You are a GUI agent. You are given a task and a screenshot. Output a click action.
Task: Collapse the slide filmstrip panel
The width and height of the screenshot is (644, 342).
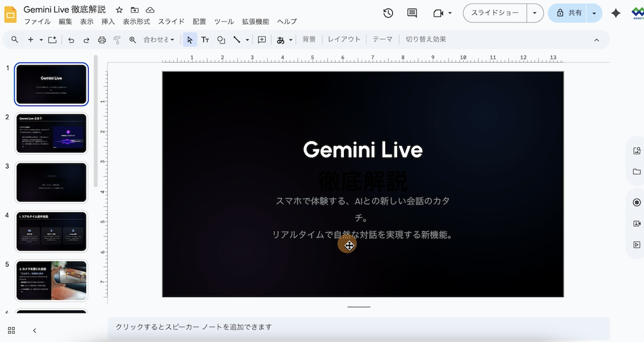34,330
